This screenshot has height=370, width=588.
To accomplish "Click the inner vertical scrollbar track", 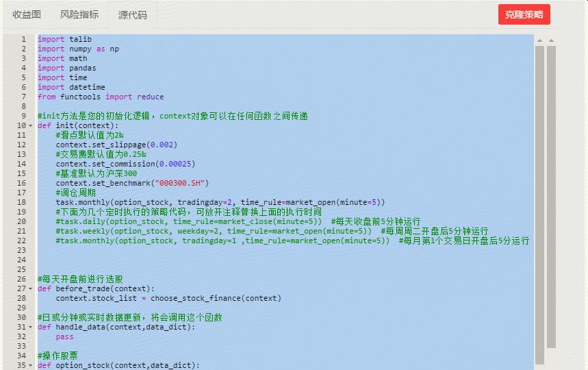I will click(x=539, y=204).
